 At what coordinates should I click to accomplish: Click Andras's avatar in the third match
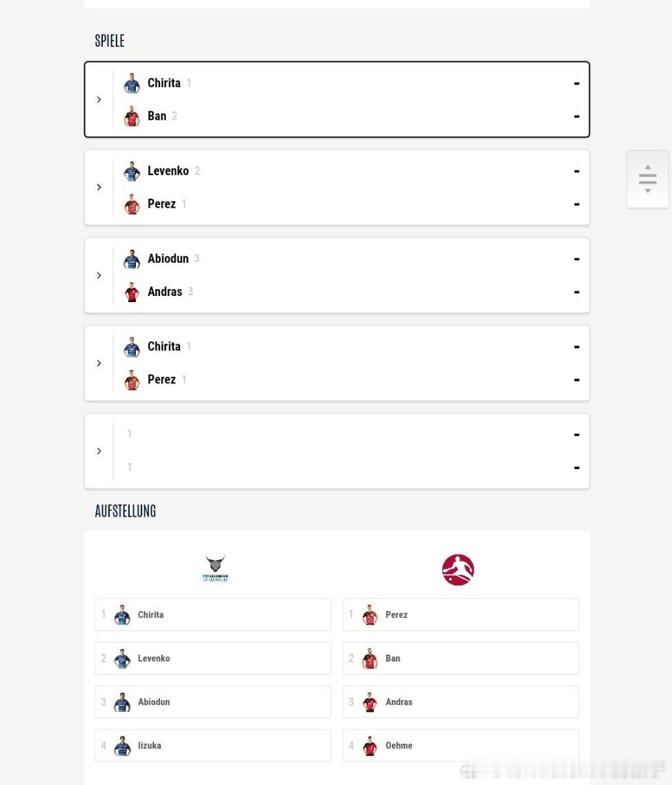pyautogui.click(x=132, y=292)
